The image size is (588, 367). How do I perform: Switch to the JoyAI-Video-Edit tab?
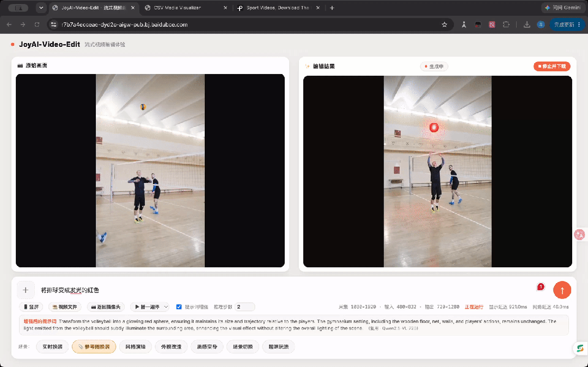pos(94,8)
